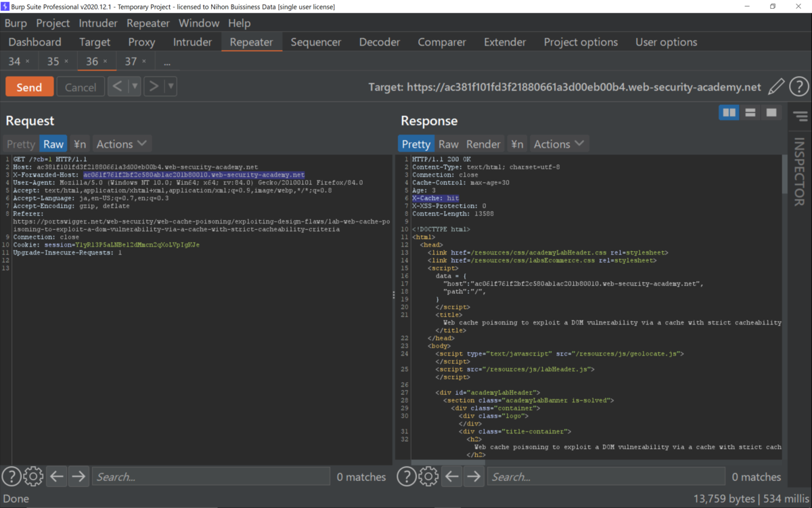Toggle non-printable characters in Request
The image size is (812, 508).
80,144
